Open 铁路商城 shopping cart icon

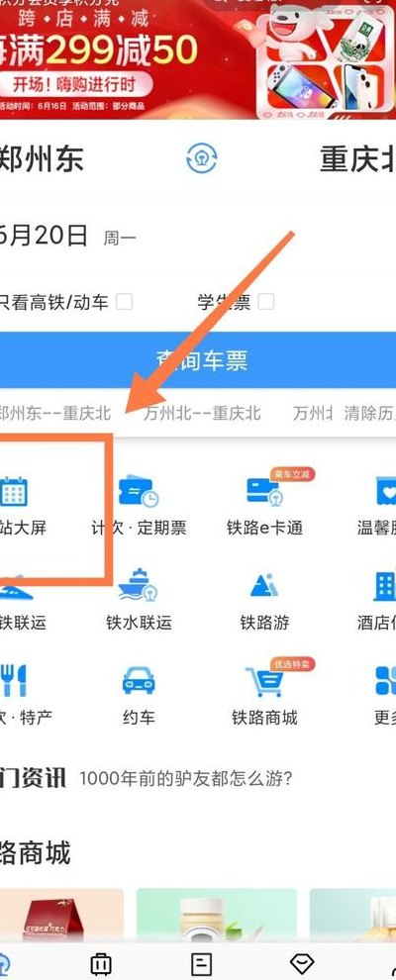click(x=264, y=682)
